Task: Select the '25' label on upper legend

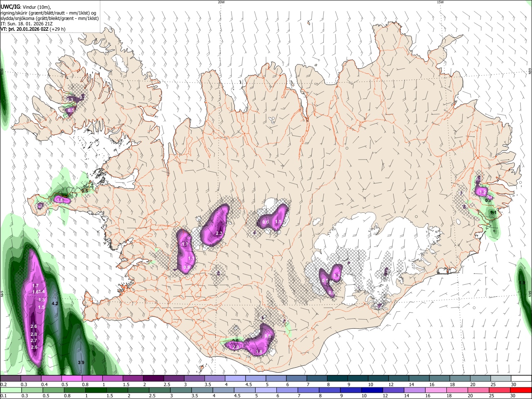Action: (x=493, y=384)
